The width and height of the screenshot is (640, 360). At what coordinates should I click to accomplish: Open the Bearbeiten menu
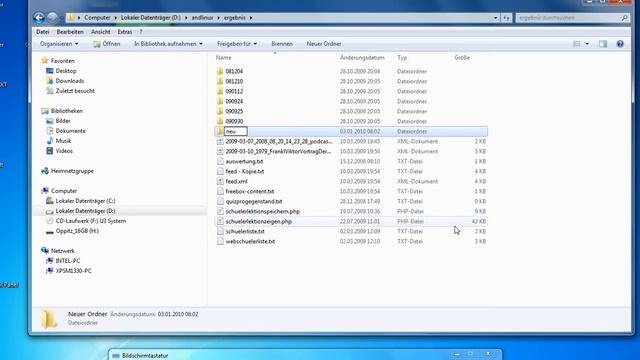pos(70,31)
